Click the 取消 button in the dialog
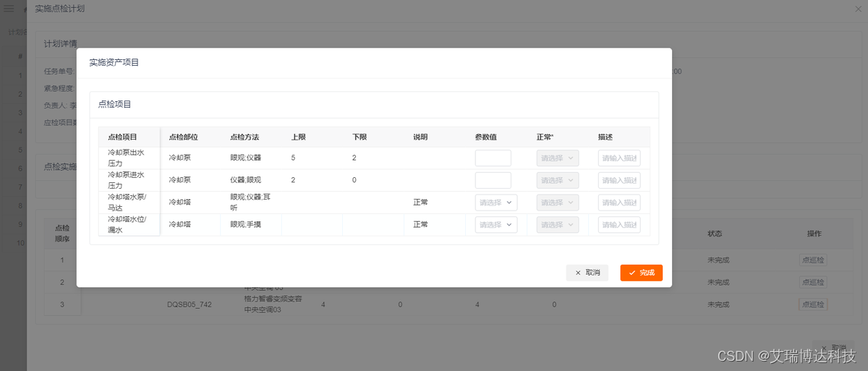This screenshot has height=371, width=868. tap(587, 273)
